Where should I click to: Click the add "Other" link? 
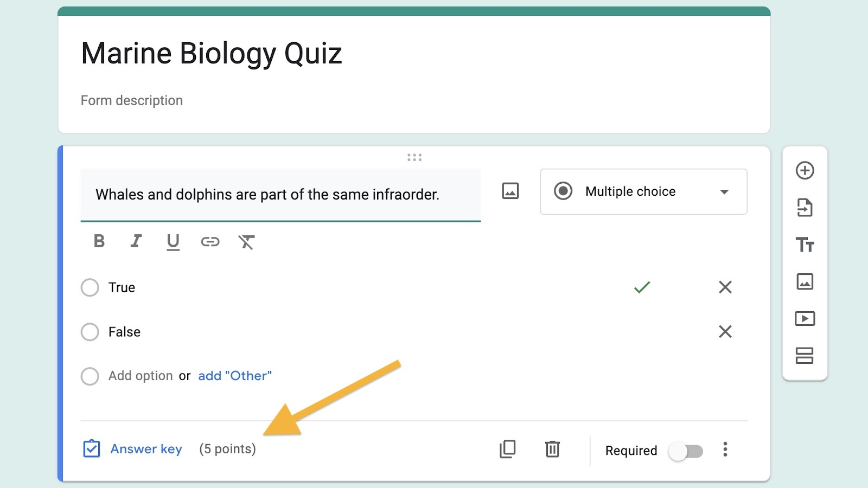click(234, 376)
